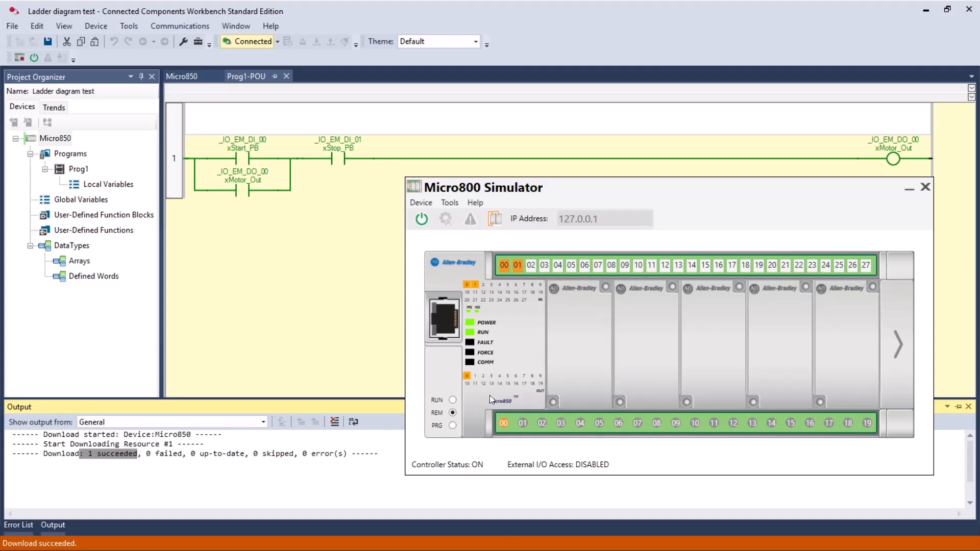This screenshot has width=980, height=551.
Task: Click the Connected button
Action: tap(248, 41)
